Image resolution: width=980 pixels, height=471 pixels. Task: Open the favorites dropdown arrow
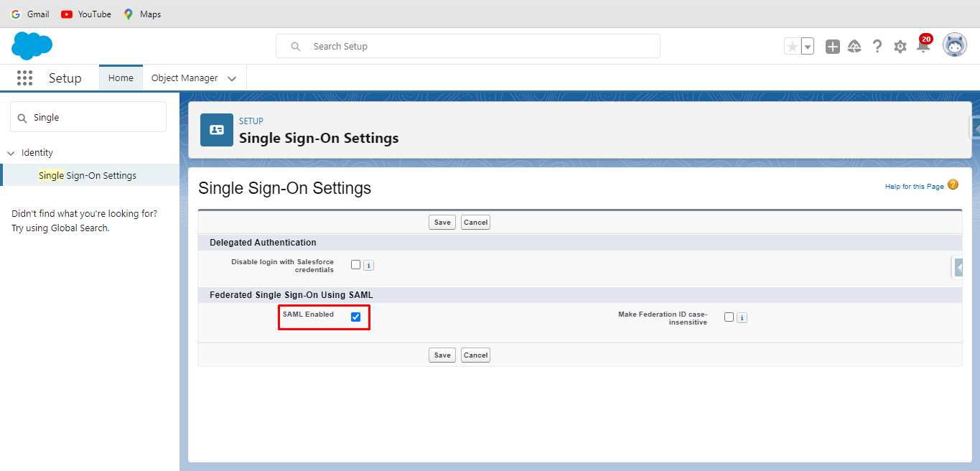click(807, 45)
